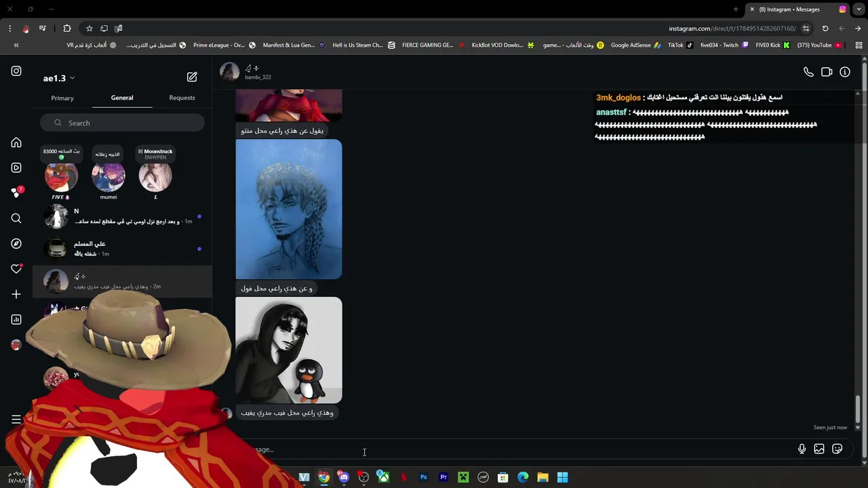Expand the ae1.3 account switcher dropdown
Screen dimensions: 868x488
tap(59, 78)
